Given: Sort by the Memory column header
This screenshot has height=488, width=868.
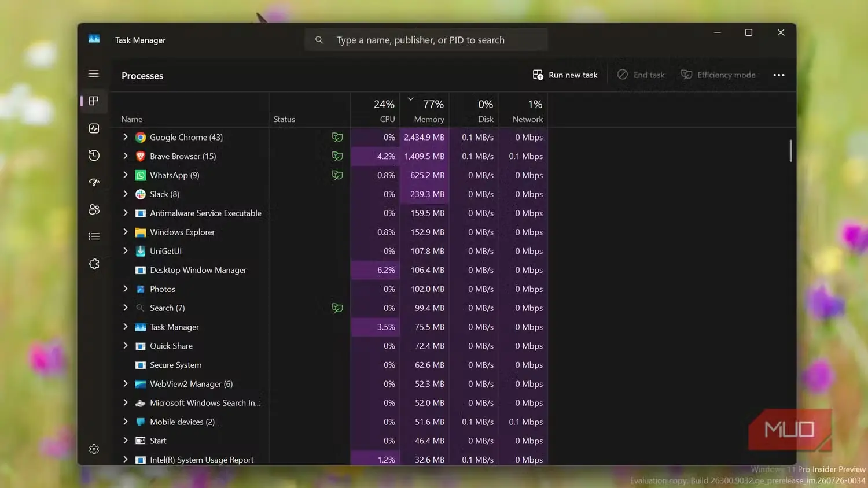Looking at the screenshot, I should [x=424, y=110].
